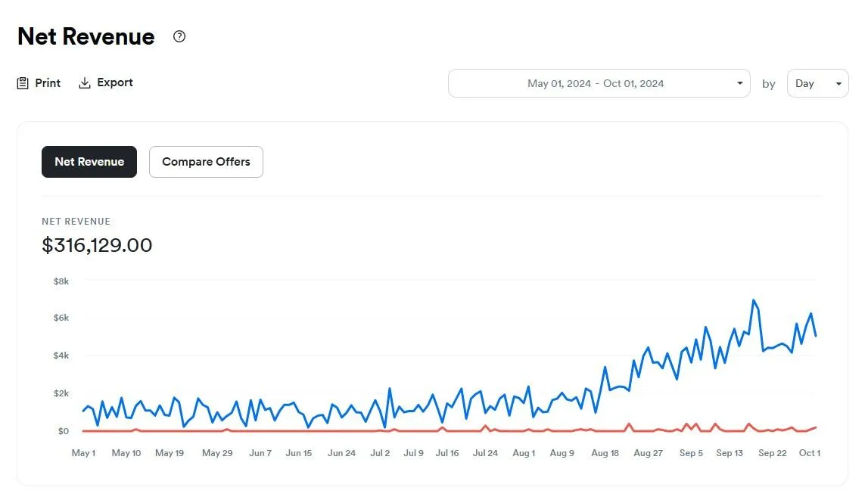The width and height of the screenshot is (868, 503).
Task: Select the May 1 x-axis label
Action: pyautogui.click(x=83, y=452)
